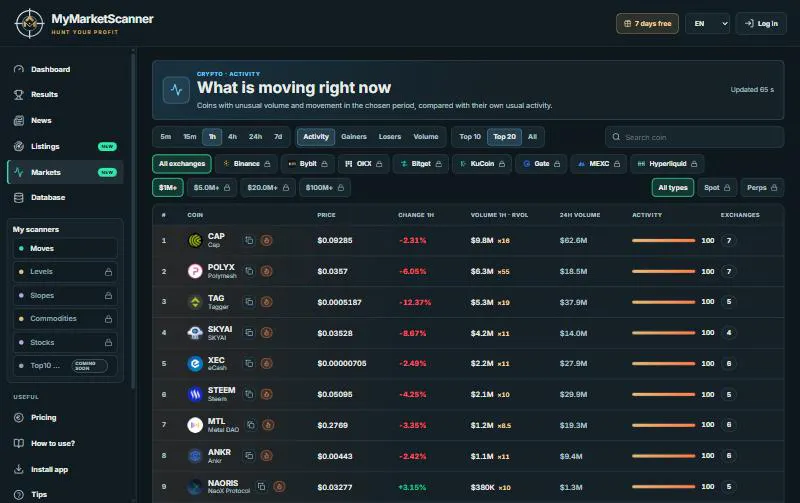Show All coins
Image resolution: width=800 pixels, height=503 pixels.
533,137
